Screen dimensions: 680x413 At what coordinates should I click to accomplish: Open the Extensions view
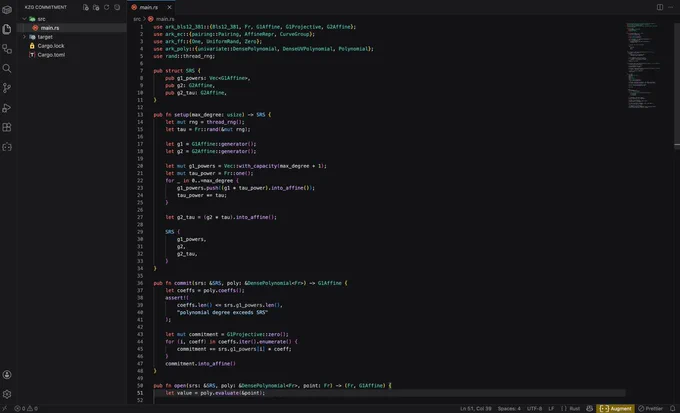pyautogui.click(x=7, y=127)
